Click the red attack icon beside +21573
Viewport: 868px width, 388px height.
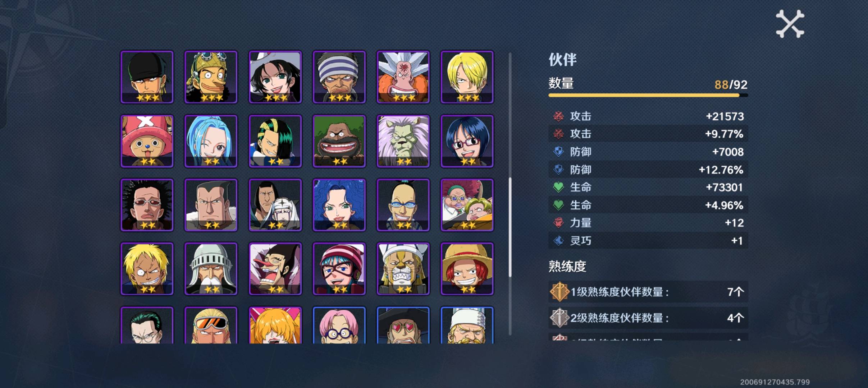click(x=558, y=116)
